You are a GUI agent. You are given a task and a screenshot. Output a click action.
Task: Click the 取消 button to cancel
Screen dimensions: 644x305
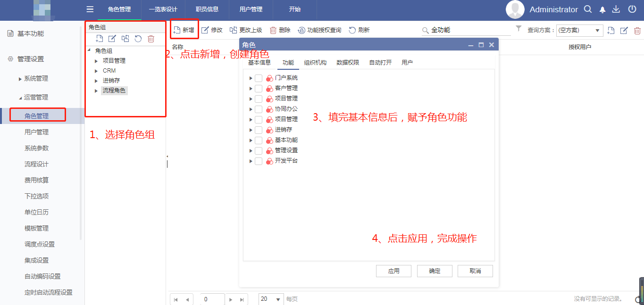(x=475, y=271)
